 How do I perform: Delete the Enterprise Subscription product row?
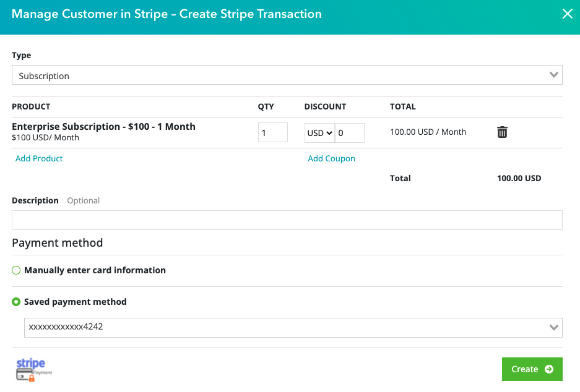point(502,132)
